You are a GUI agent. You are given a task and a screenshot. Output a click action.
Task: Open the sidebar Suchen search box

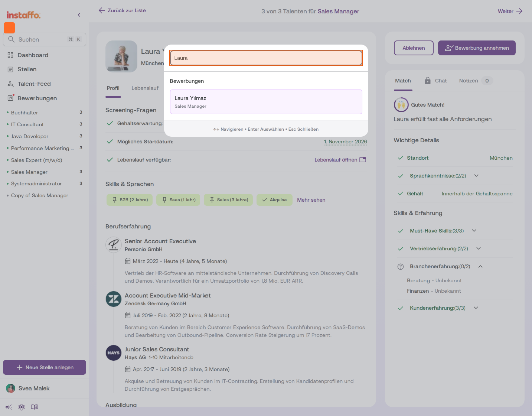(x=45, y=39)
